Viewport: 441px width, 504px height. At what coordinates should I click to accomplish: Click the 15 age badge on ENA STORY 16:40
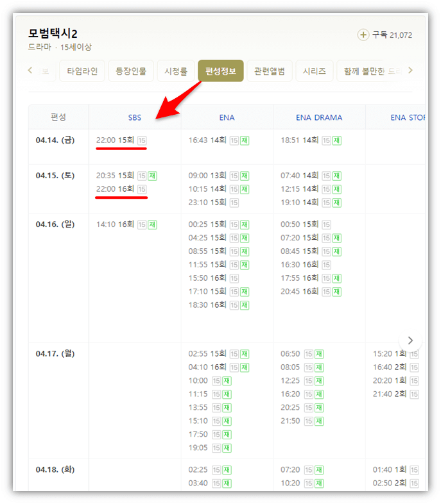(x=414, y=367)
